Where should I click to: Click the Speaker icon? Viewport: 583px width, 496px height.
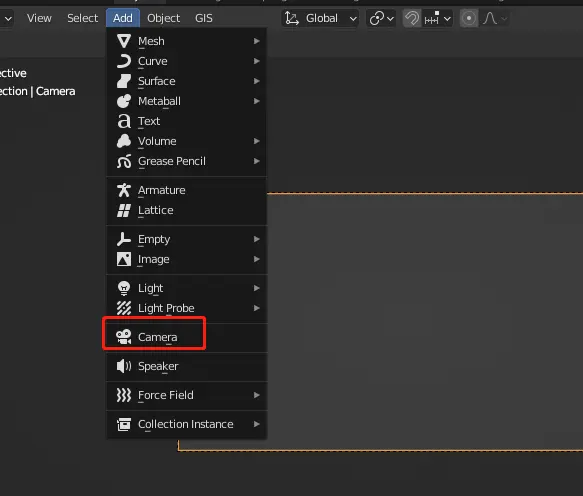click(x=124, y=366)
